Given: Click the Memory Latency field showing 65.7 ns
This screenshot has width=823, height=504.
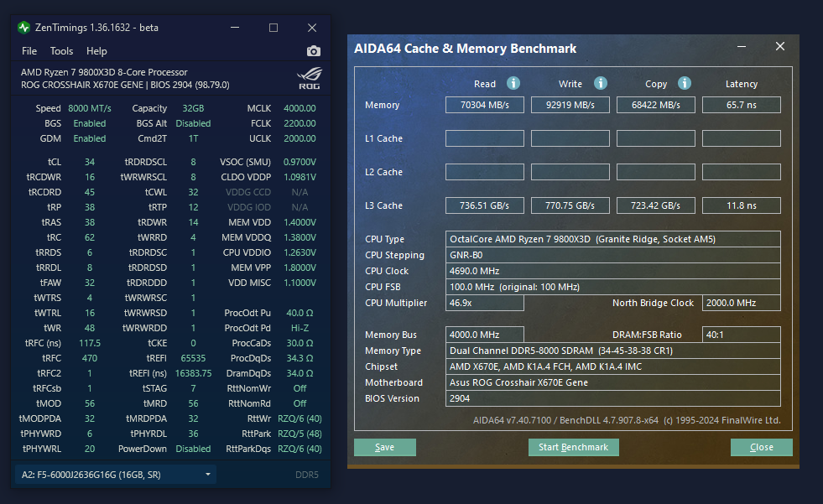Looking at the screenshot, I should [x=741, y=105].
